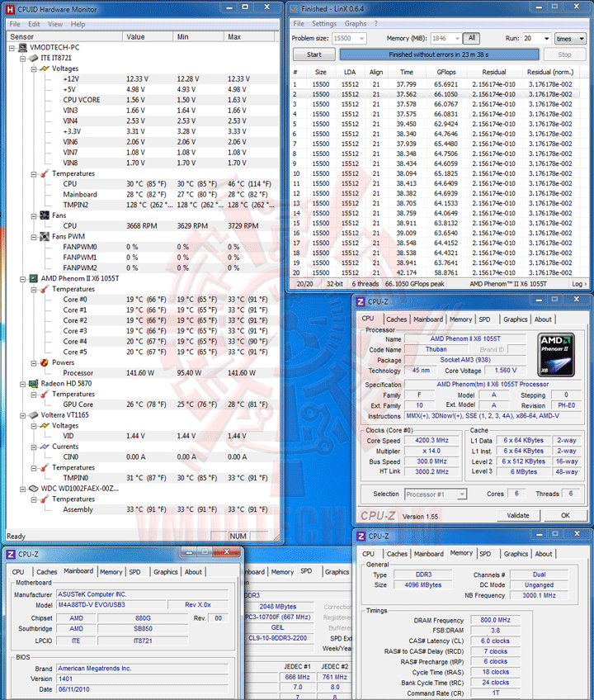
Task: Collapse the Fans PWM node
Action: click(x=34, y=237)
